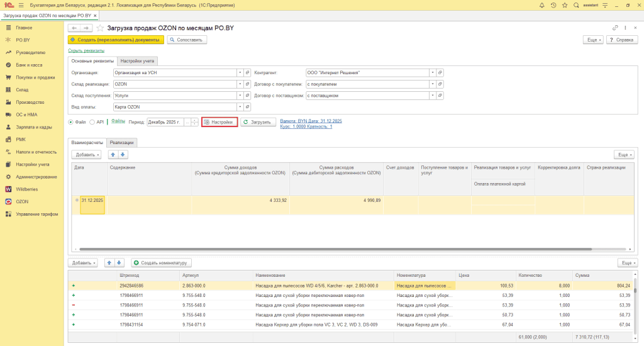
Task: Click the horizontal scrollbar of Взаиморасчеты table
Action: coord(336,249)
